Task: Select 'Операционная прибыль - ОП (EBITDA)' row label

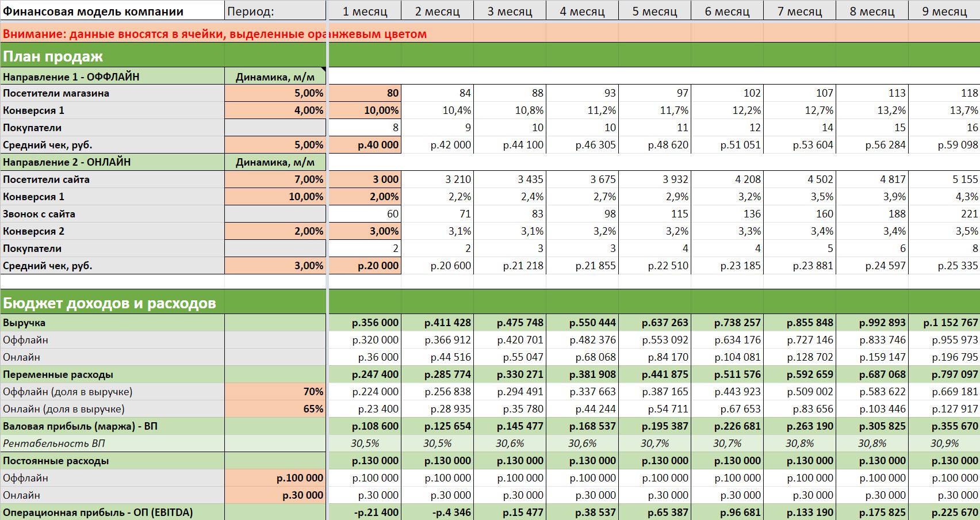Action: [112, 512]
